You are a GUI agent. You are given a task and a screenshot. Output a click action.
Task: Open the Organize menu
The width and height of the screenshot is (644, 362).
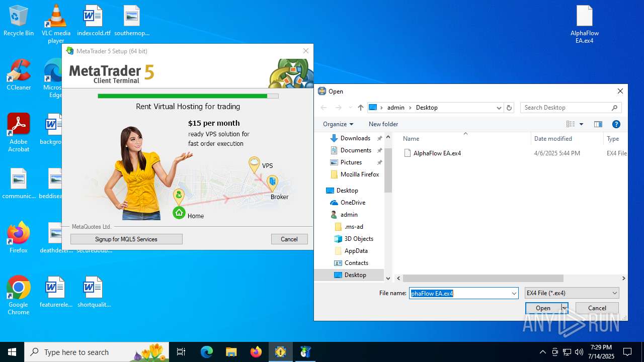(x=338, y=124)
